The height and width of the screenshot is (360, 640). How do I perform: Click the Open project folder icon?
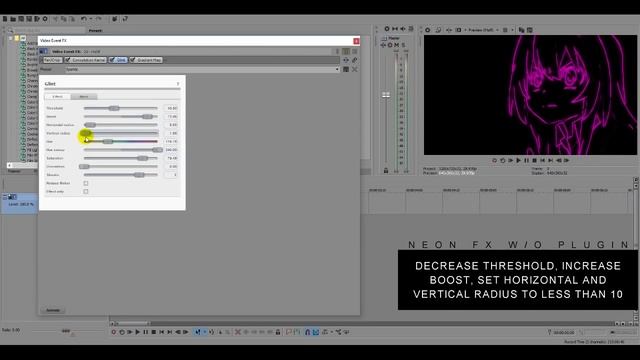point(13,19)
